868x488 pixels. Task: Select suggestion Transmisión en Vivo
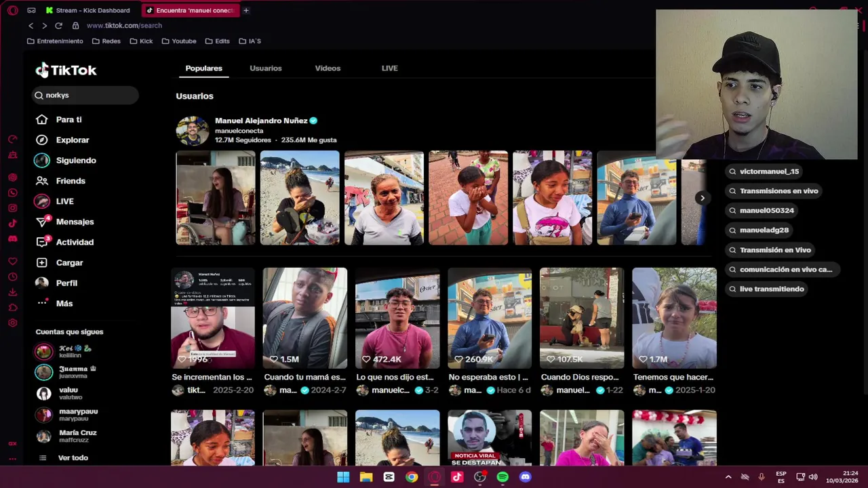pos(769,250)
